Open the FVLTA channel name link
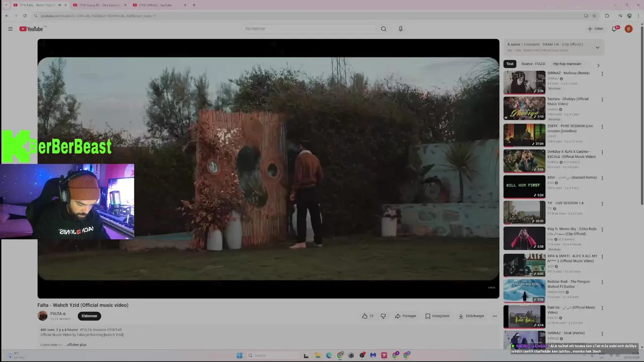The width and height of the screenshot is (644, 362). coord(56,314)
